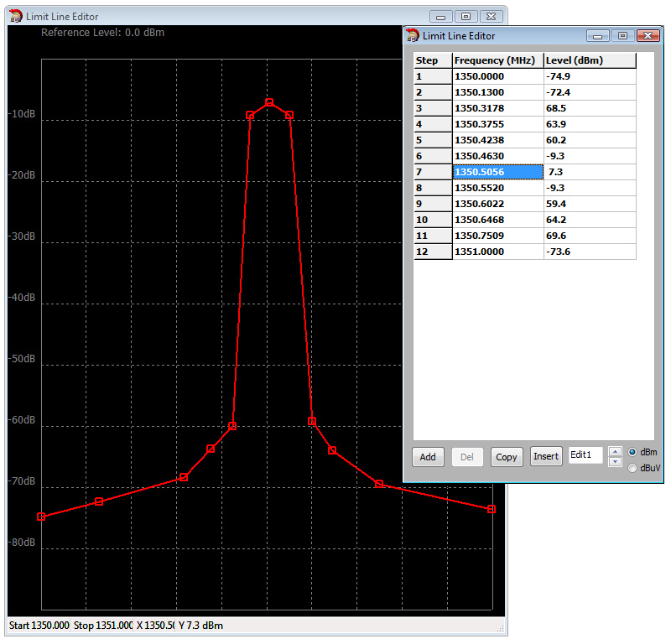This screenshot has width=671, height=644.
Task: Select the highlighted frequency cell 1350.5056
Action: tap(497, 172)
